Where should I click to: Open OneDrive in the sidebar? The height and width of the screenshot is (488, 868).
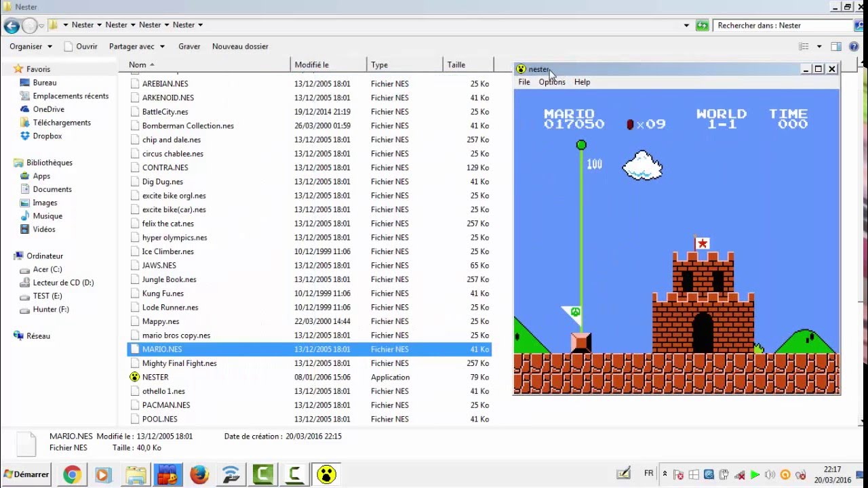48,109
